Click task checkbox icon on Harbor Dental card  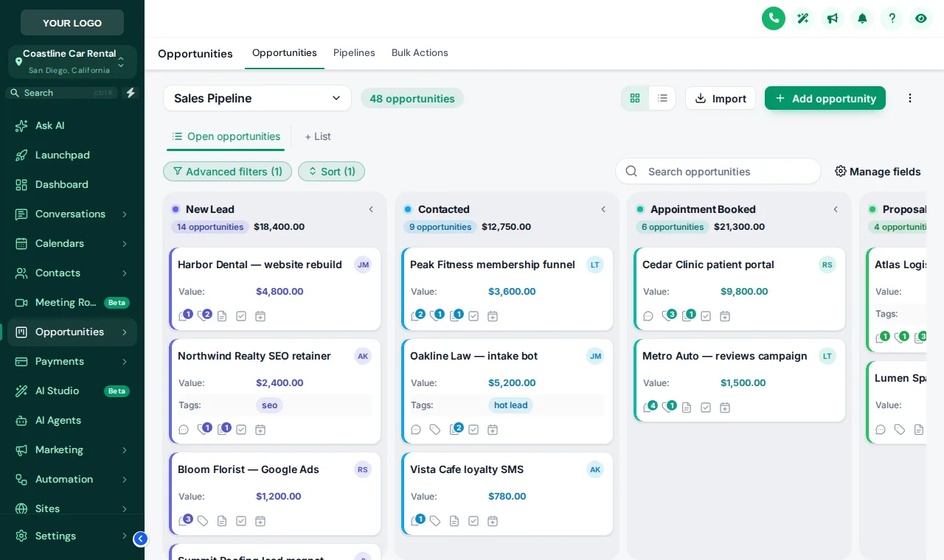coord(241,316)
